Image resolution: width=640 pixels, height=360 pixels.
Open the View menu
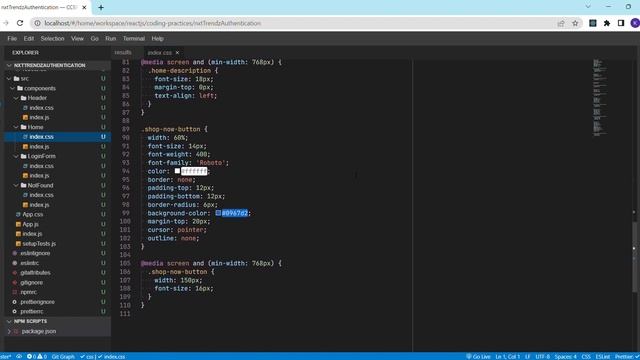coord(77,39)
